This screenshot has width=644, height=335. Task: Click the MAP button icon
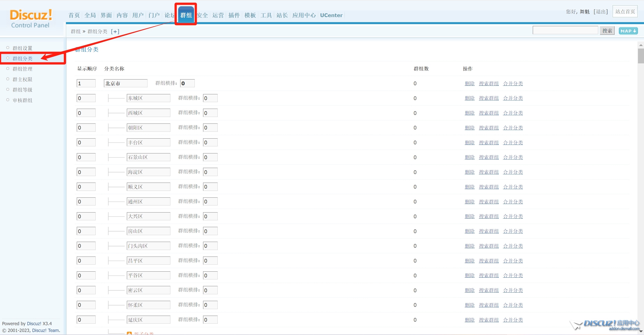click(x=628, y=31)
